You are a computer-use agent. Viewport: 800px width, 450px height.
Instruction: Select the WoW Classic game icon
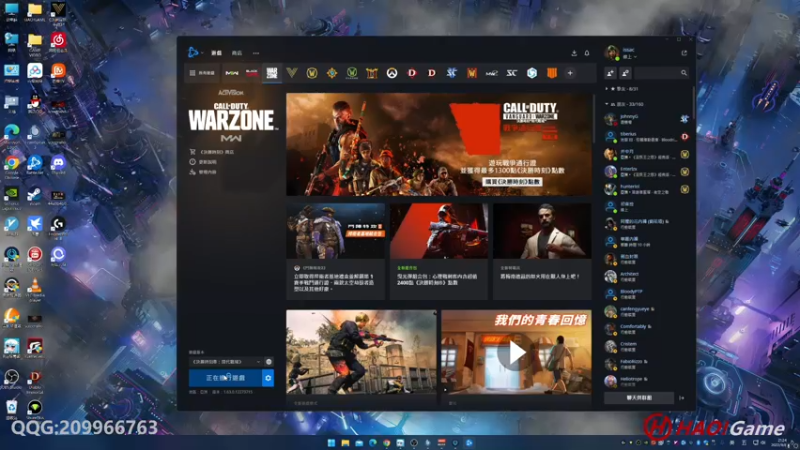pos(352,73)
